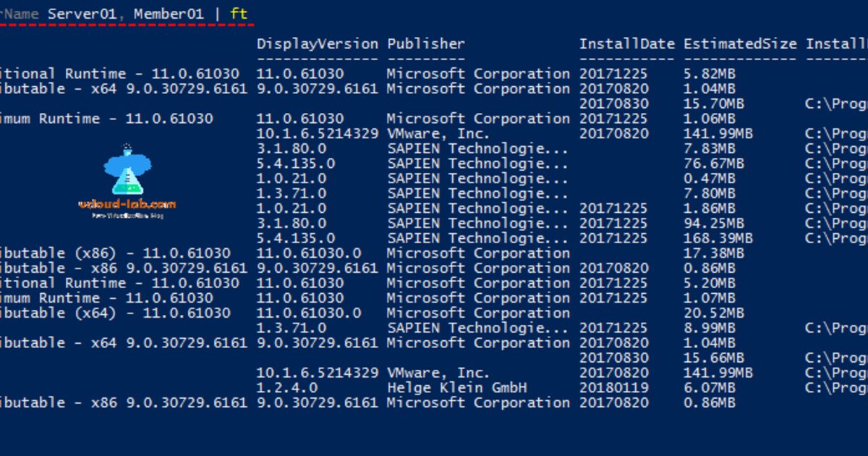The image size is (868, 456).
Task: Click the Publisher column header
Action: pos(426,44)
